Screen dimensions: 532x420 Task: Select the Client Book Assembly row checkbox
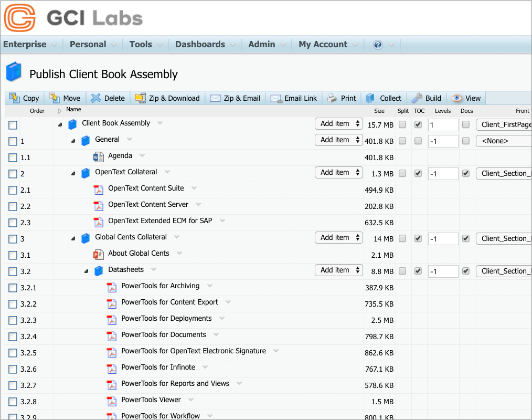pyautogui.click(x=13, y=125)
